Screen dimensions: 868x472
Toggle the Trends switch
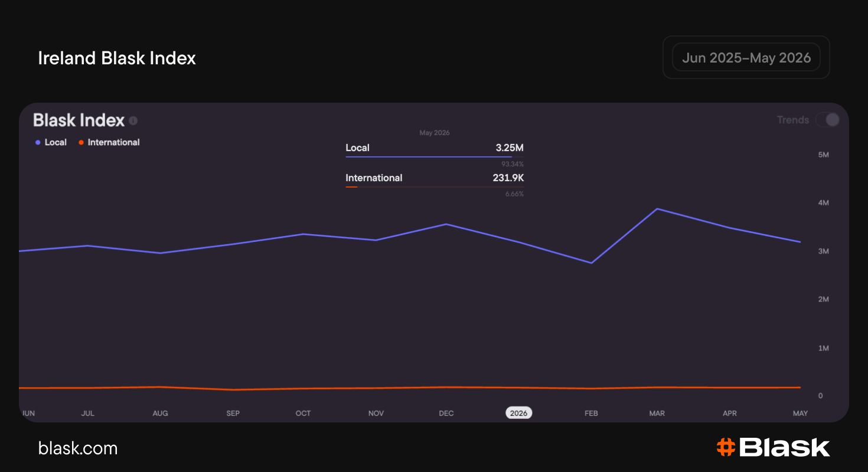coord(827,120)
